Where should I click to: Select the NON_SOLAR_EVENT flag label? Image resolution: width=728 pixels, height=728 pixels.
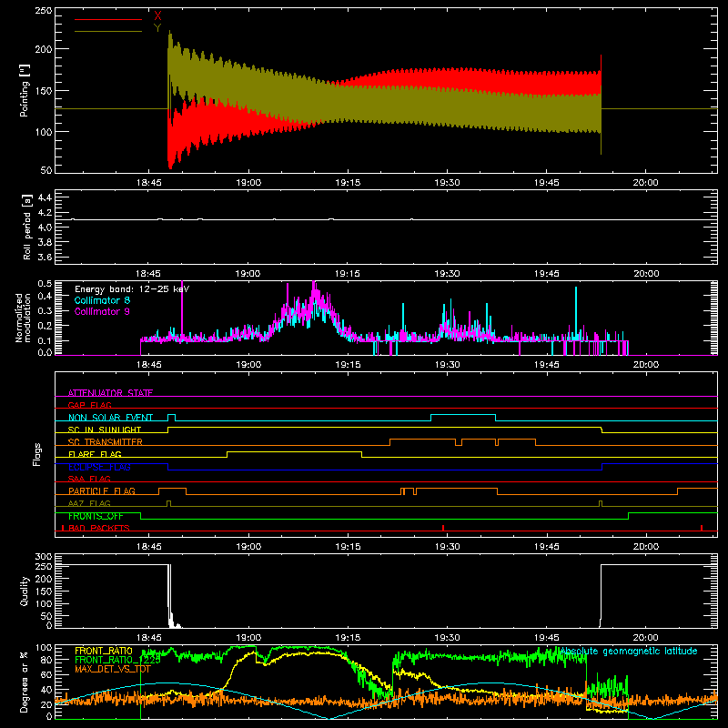[x=110, y=418]
